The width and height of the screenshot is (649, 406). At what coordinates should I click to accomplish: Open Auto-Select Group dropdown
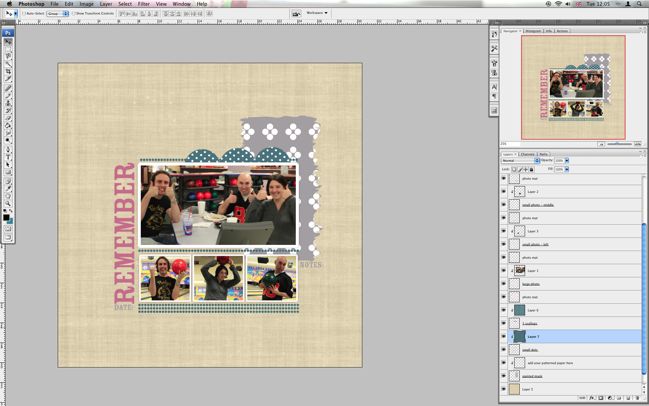click(58, 14)
